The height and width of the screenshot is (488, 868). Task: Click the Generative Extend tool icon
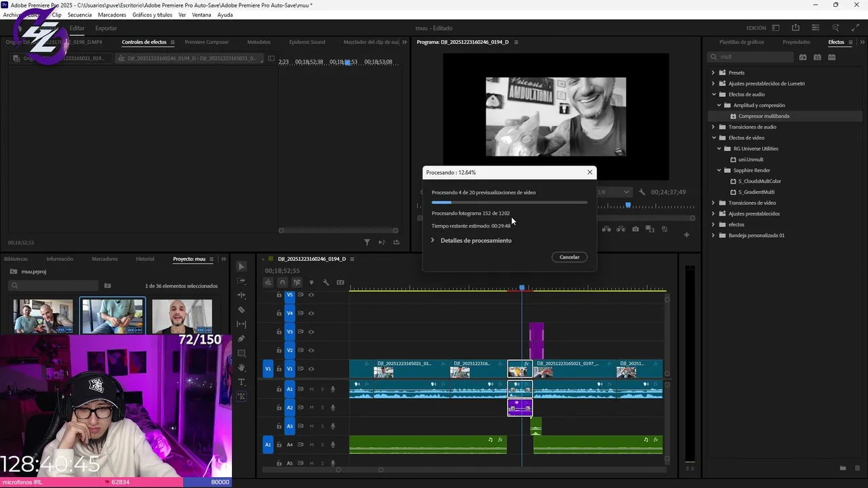241,396
